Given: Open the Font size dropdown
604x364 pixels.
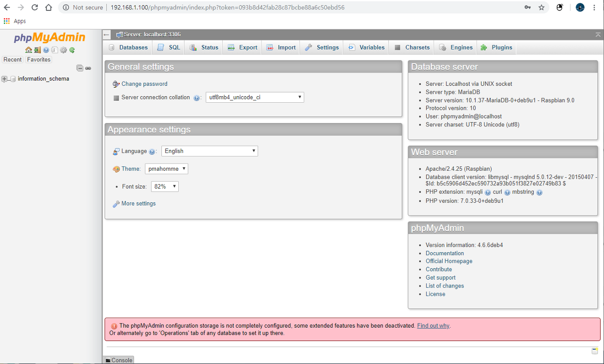Looking at the screenshot, I should (165, 187).
